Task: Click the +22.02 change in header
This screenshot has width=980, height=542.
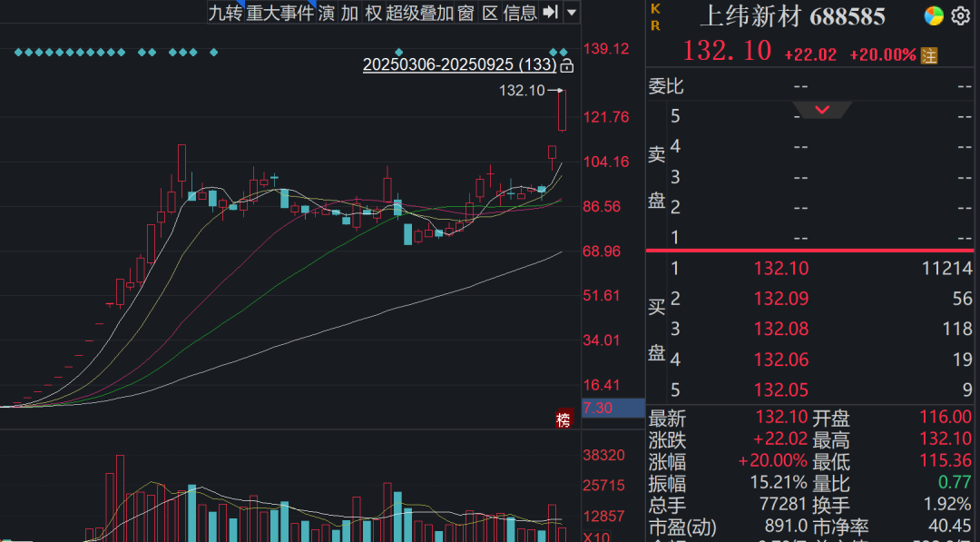Action: click(x=810, y=55)
